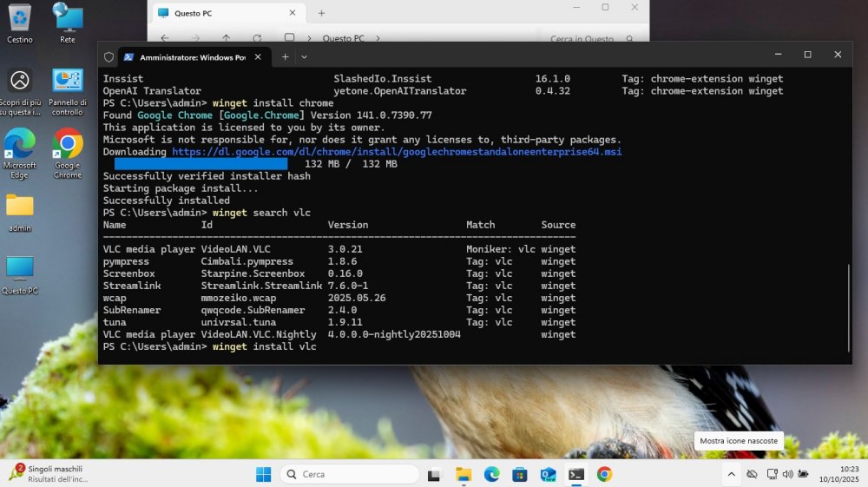Image resolution: width=868 pixels, height=487 pixels.
Task: Open Microsoft Store from the taskbar
Action: [520, 474]
